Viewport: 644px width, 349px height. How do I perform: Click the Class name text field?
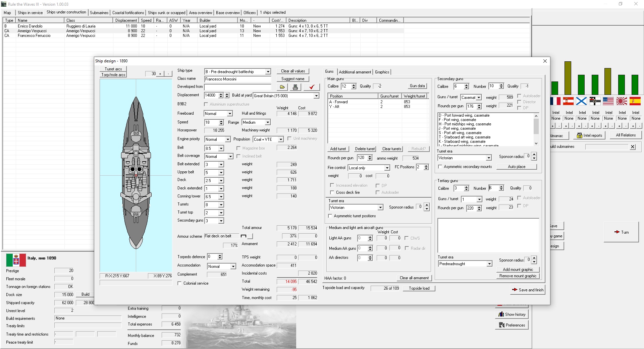[237, 79]
